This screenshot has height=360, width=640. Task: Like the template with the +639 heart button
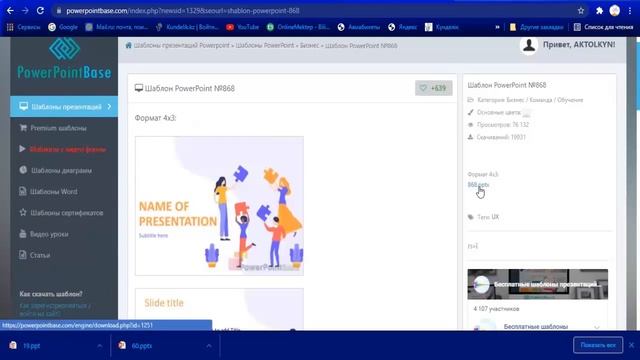click(433, 88)
